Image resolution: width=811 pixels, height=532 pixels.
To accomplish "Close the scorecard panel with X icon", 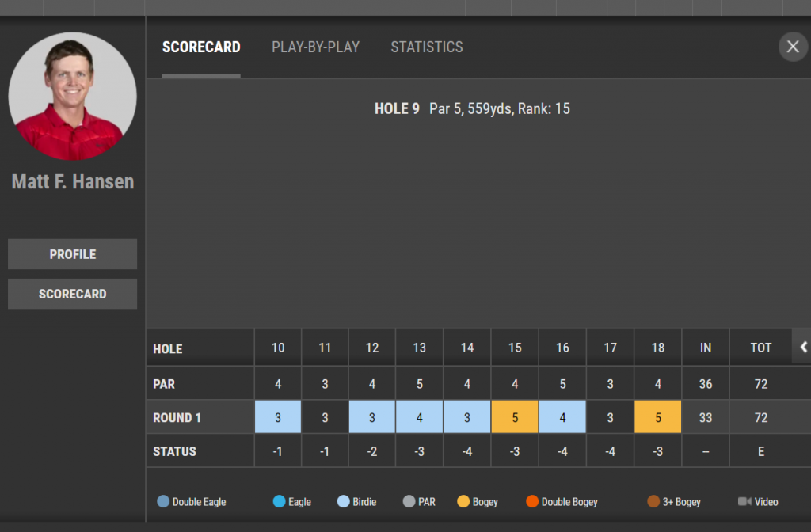I will pyautogui.click(x=793, y=47).
